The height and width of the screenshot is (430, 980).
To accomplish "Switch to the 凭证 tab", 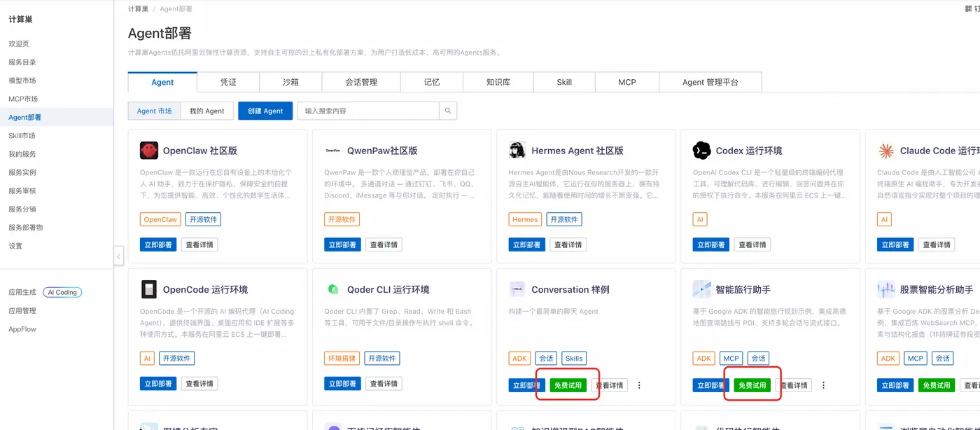I will (228, 82).
